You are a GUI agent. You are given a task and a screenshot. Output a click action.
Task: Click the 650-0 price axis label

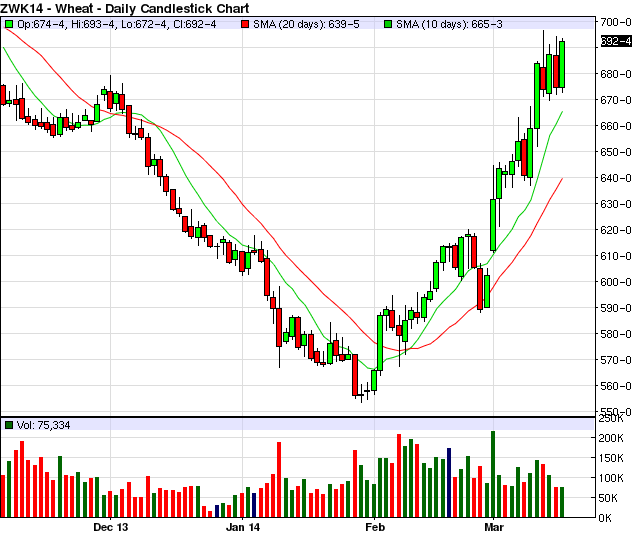click(616, 152)
